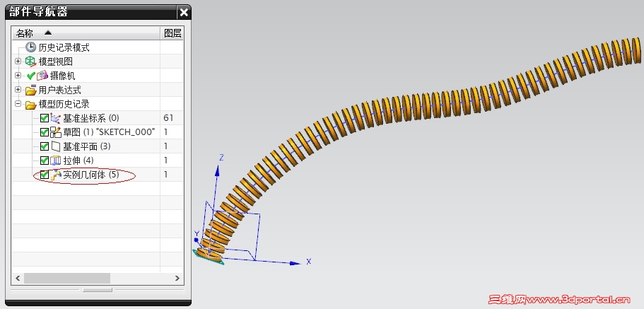The height and width of the screenshot is (309, 644).
Task: Click the horizontal scrollbar thumb
Action: click(x=67, y=278)
